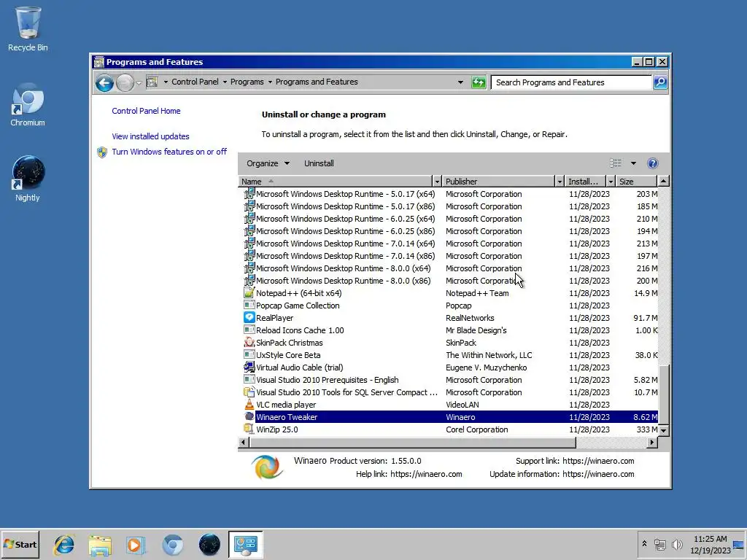This screenshot has height=560, width=747.
Task: Click the Uninstall toolbar button
Action: point(319,163)
